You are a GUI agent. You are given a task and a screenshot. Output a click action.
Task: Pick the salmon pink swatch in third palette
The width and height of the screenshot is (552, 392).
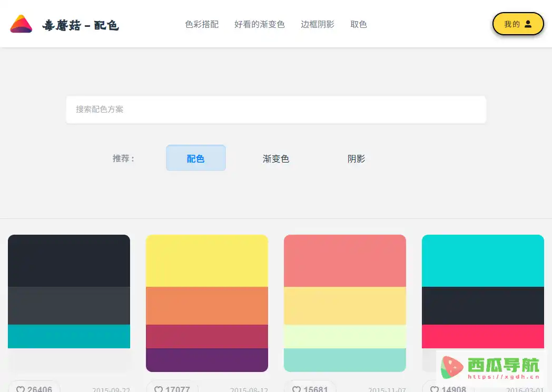pyautogui.click(x=345, y=261)
